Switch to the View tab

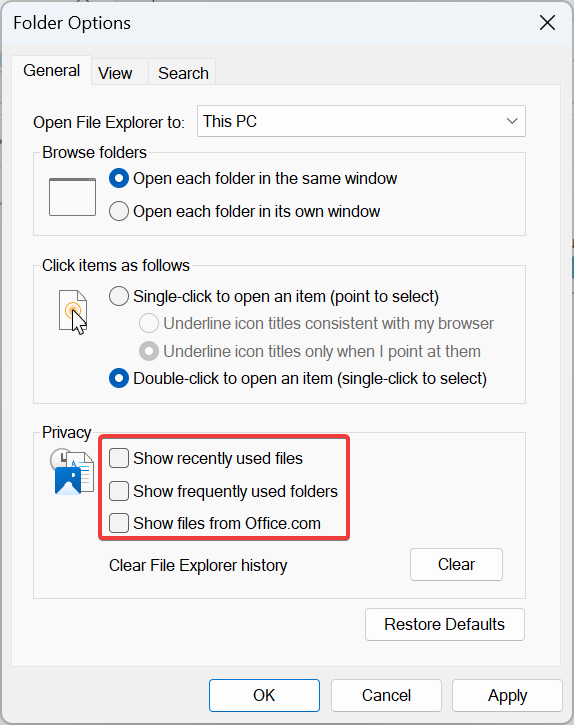coord(115,73)
